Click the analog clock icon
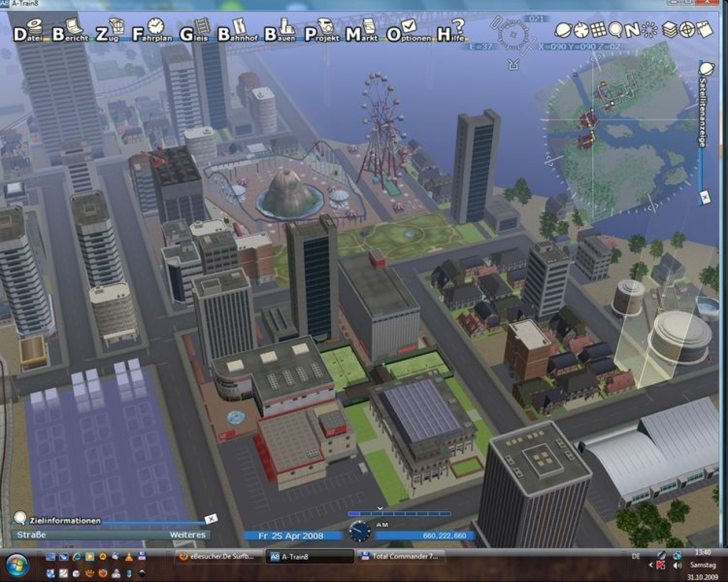 click(359, 531)
